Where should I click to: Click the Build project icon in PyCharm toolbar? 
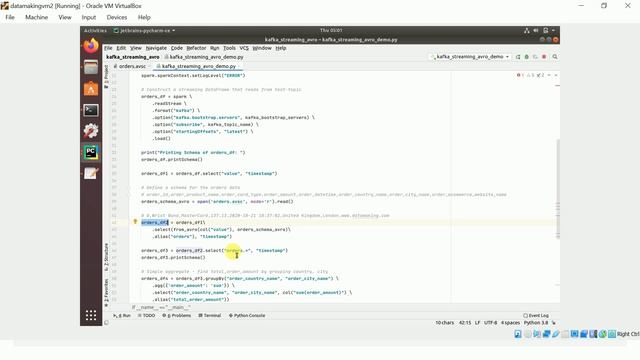coord(518,57)
